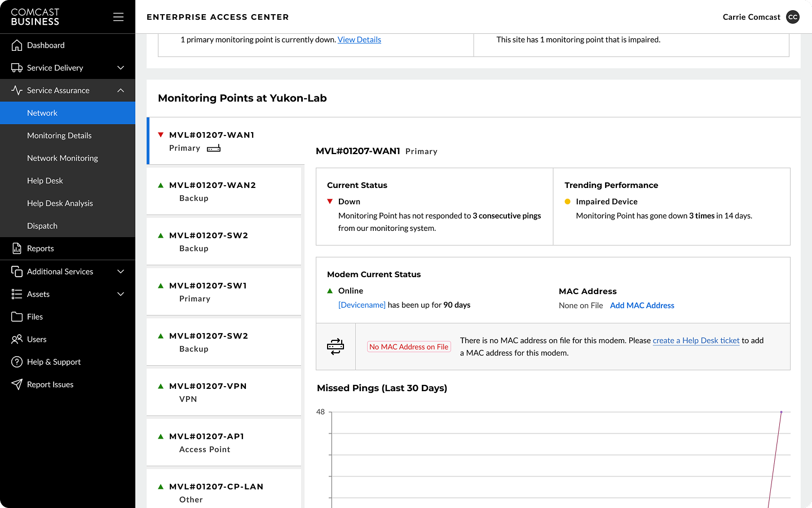The image size is (812, 508).
Task: Click the green triangle beside MVL#01207-SW1
Action: click(161, 286)
